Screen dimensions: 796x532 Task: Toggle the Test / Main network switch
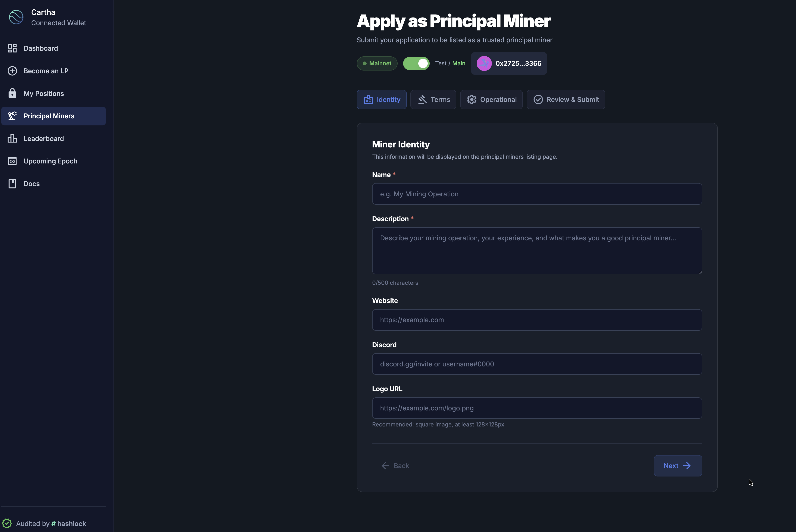(416, 63)
